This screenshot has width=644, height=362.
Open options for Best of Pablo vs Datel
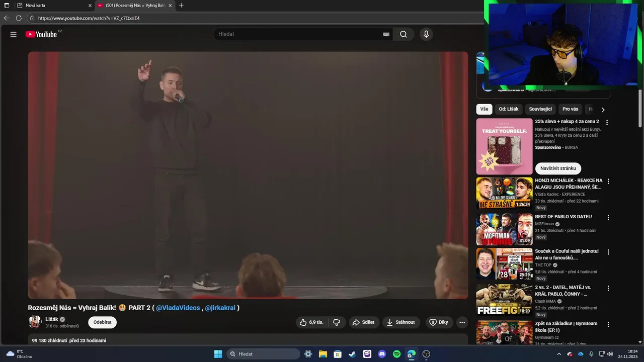pos(608,218)
